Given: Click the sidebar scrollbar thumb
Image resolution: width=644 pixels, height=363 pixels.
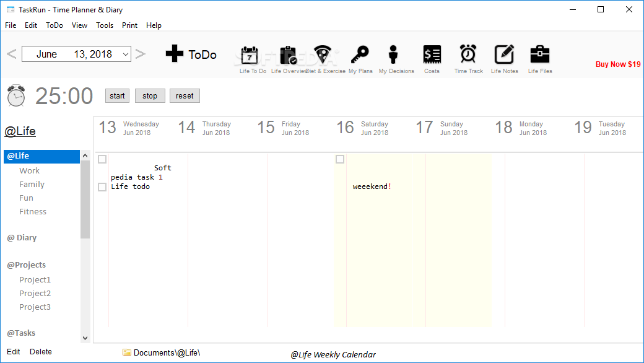Looking at the screenshot, I should coord(85,199).
